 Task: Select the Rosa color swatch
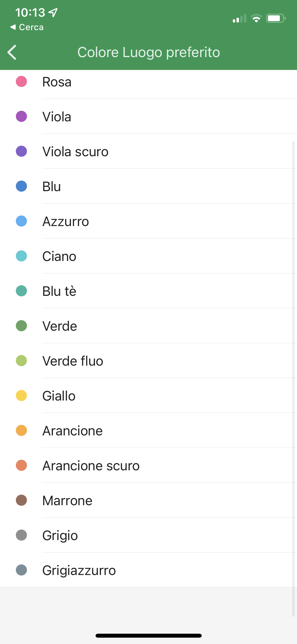click(21, 81)
